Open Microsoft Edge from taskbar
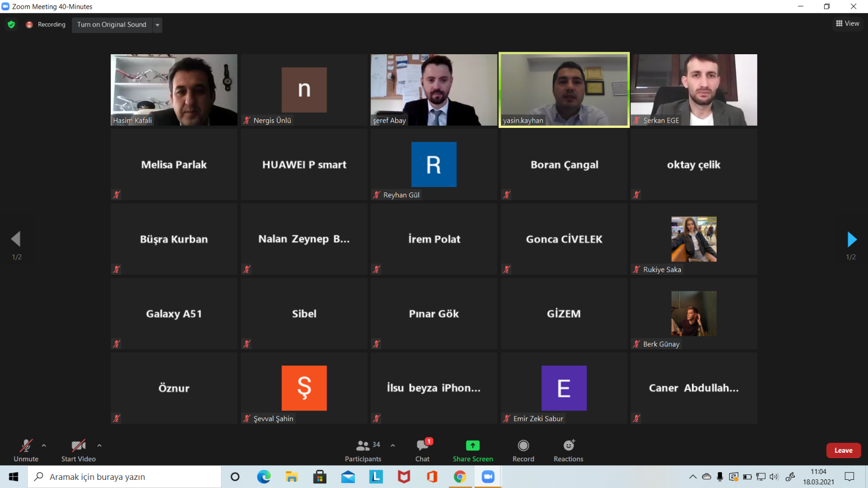Screen dimensions: 868x488 click(x=264, y=477)
